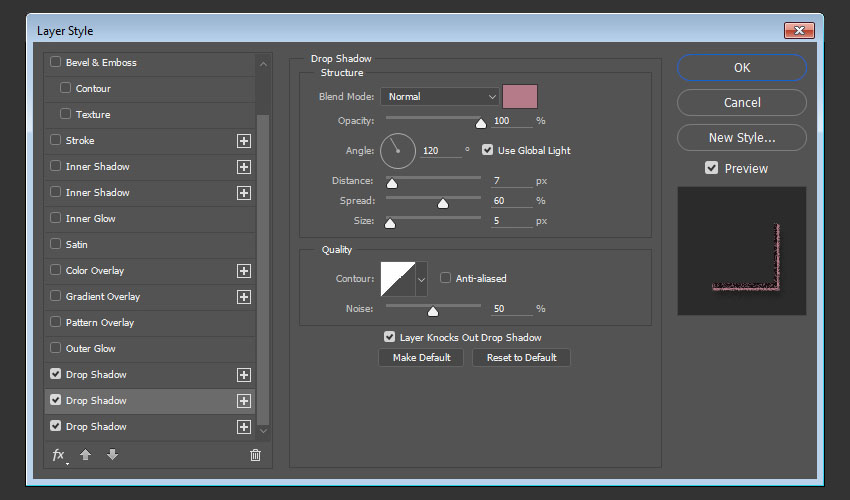Uncheck Use Global Light
Screen dimensions: 850x500
pyautogui.click(x=488, y=150)
